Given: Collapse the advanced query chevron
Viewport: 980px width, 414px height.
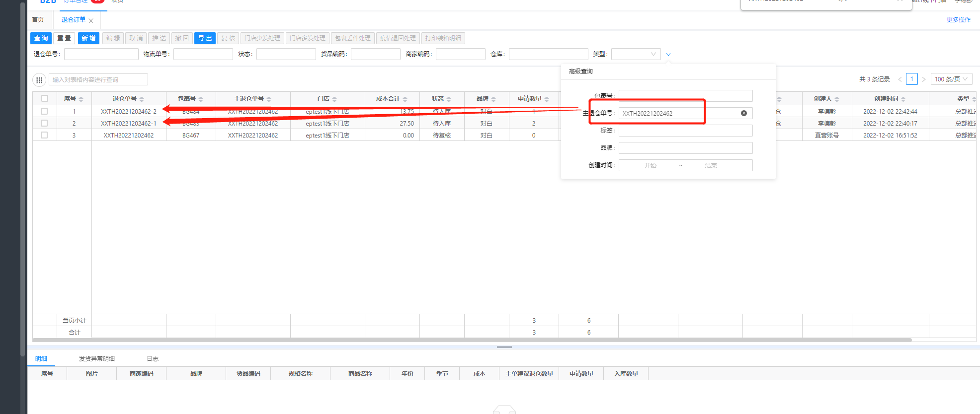Looking at the screenshot, I should point(668,55).
